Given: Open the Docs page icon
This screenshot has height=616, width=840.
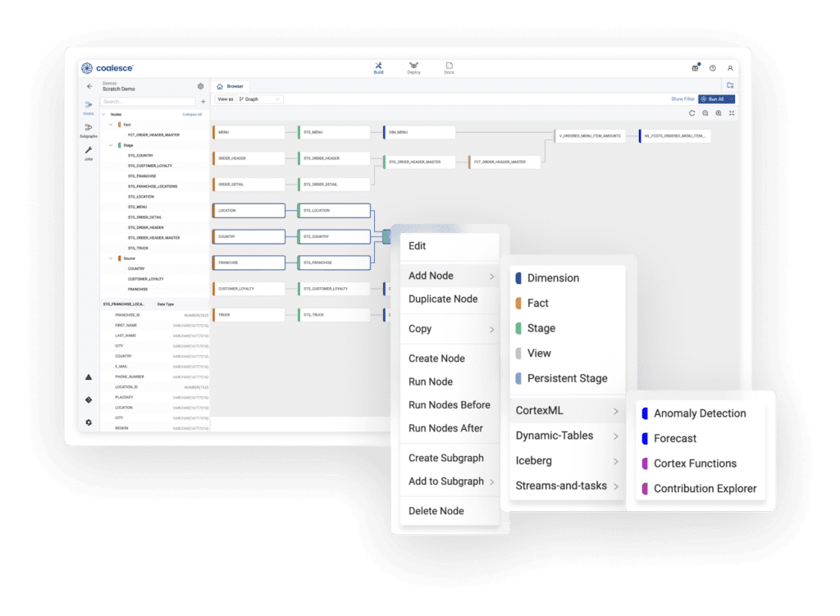Looking at the screenshot, I should point(449,67).
